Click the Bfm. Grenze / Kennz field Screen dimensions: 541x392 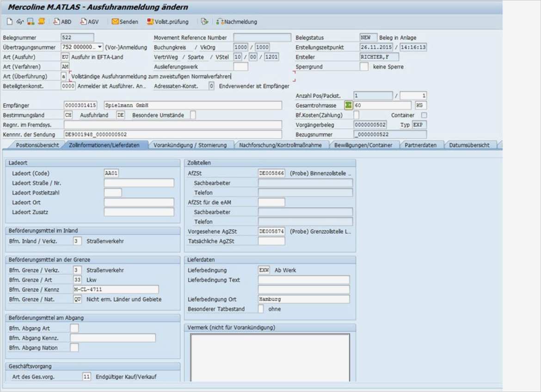tap(116, 289)
